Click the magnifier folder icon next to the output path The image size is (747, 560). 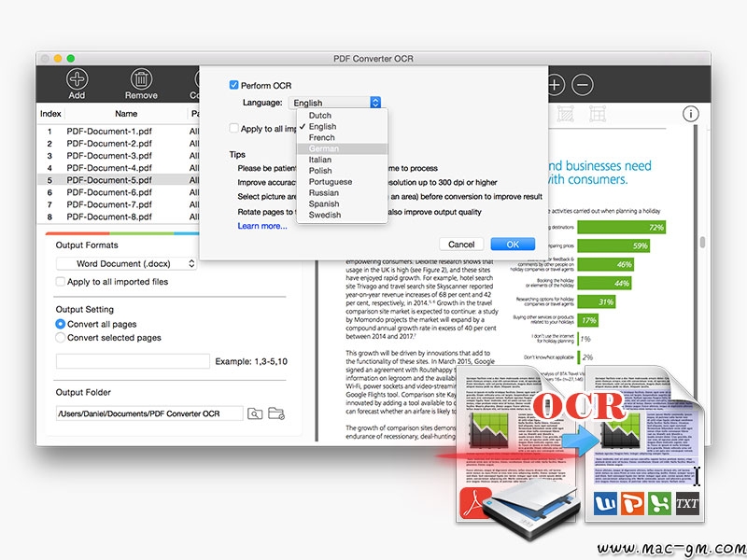tap(255, 413)
